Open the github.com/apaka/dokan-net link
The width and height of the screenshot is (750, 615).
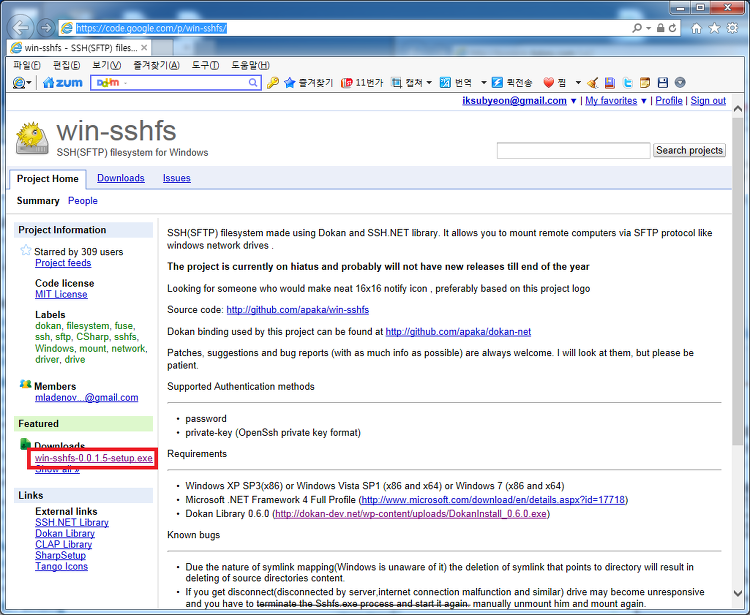pos(458,332)
